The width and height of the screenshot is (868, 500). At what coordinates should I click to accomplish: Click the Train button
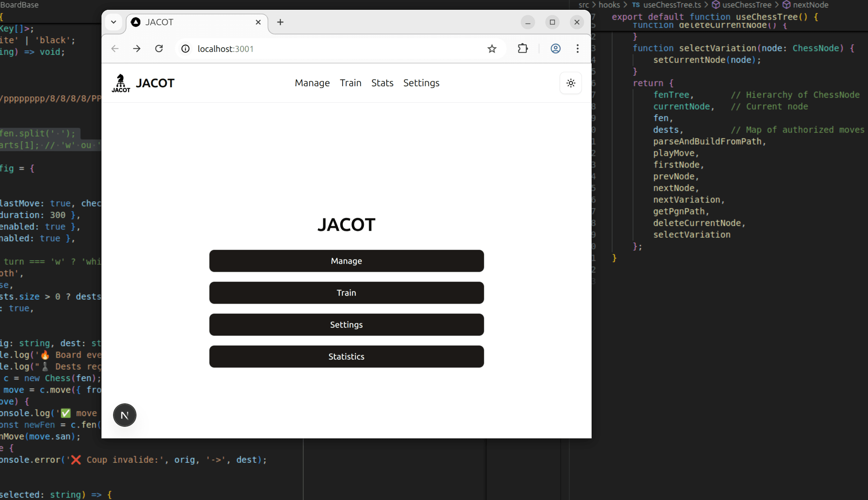pos(346,293)
